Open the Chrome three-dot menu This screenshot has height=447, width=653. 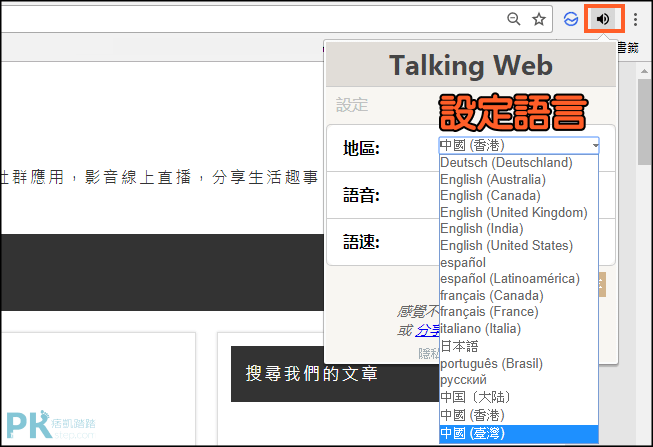(x=636, y=19)
